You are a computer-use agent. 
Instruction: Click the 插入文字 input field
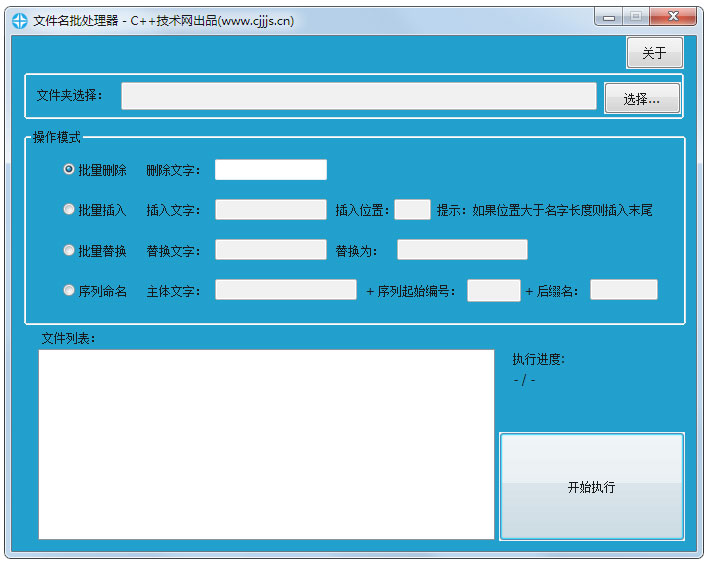click(271, 210)
